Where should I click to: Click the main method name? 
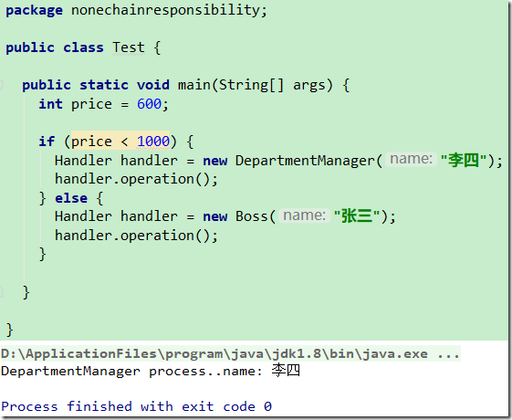click(x=194, y=85)
